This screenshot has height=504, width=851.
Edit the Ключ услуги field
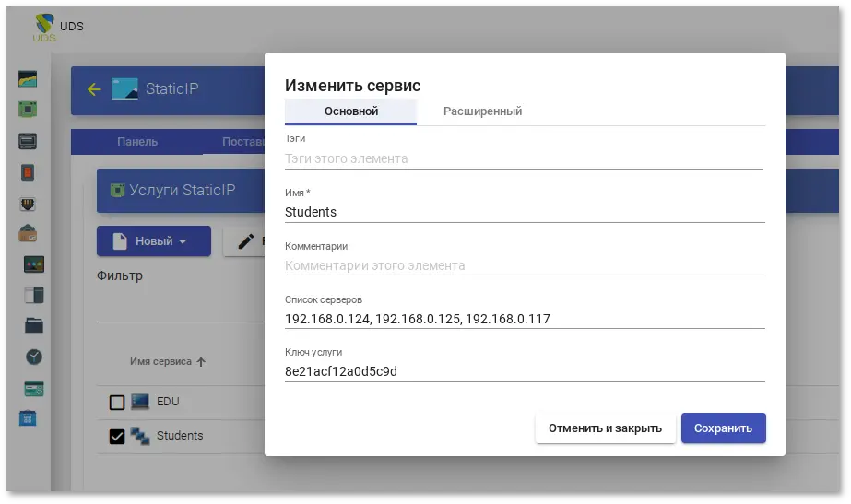pos(525,371)
